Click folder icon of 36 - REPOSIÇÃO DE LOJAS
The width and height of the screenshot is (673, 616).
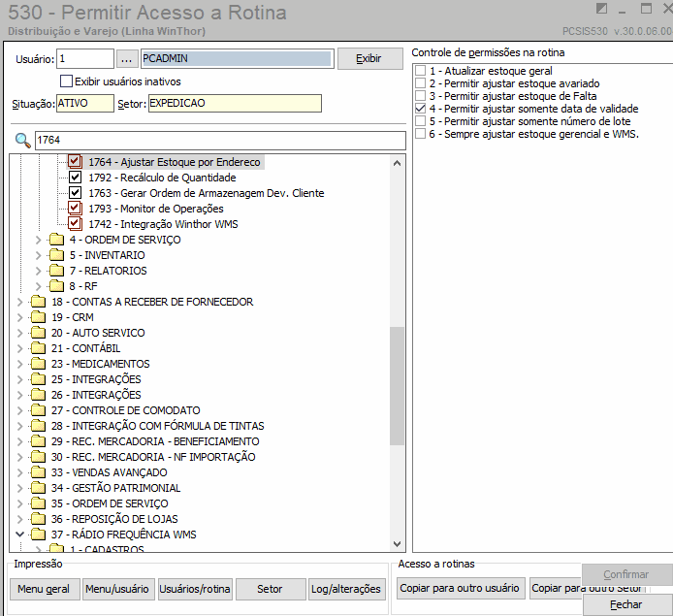pyautogui.click(x=38, y=519)
